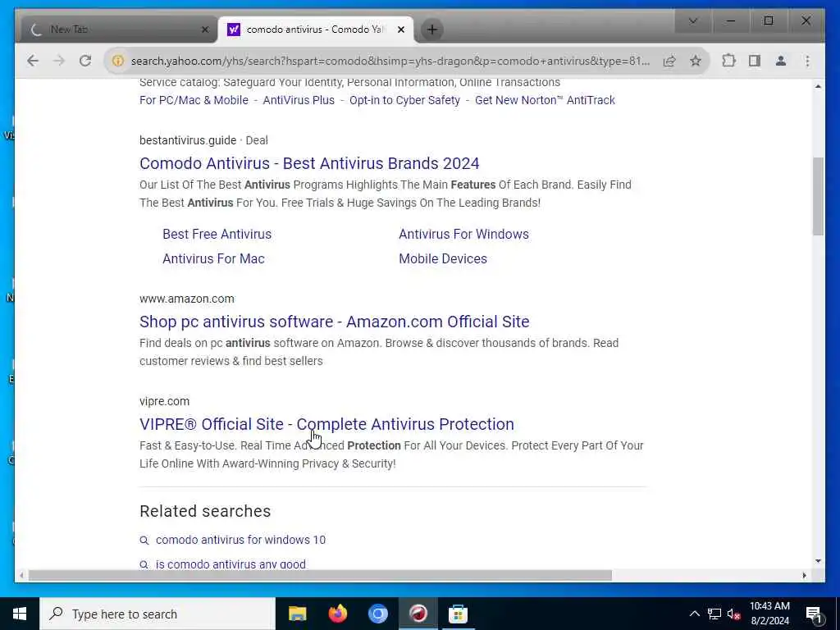The image size is (840, 630).
Task: Close the New Tab tab
Action: click(204, 30)
